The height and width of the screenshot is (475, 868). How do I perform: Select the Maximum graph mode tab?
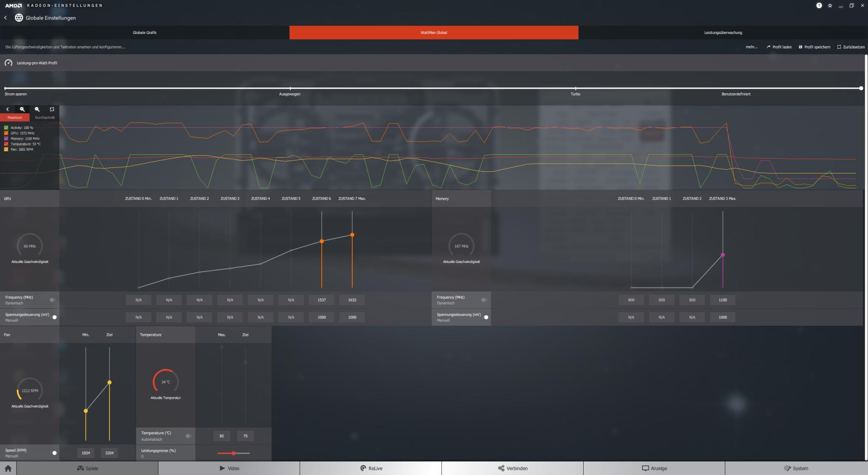(15, 117)
